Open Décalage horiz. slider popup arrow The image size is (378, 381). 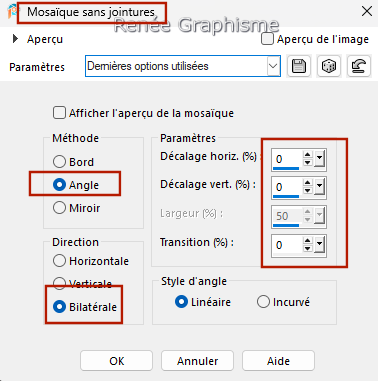(319, 159)
